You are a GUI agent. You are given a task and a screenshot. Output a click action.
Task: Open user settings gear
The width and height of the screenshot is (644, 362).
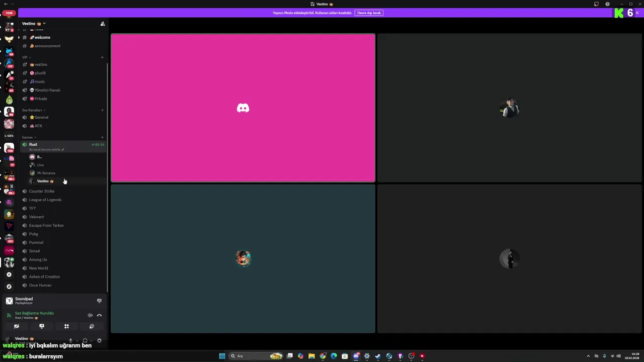99,340
